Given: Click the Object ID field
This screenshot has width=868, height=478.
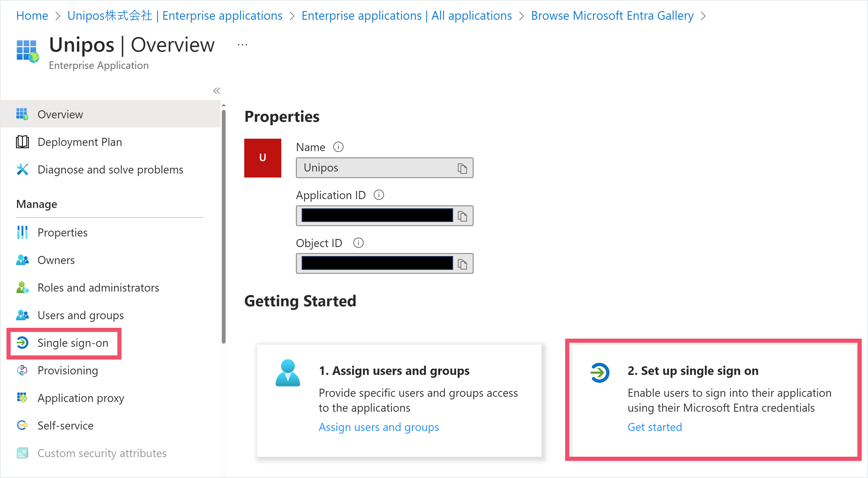Looking at the screenshot, I should pyautogui.click(x=384, y=264).
